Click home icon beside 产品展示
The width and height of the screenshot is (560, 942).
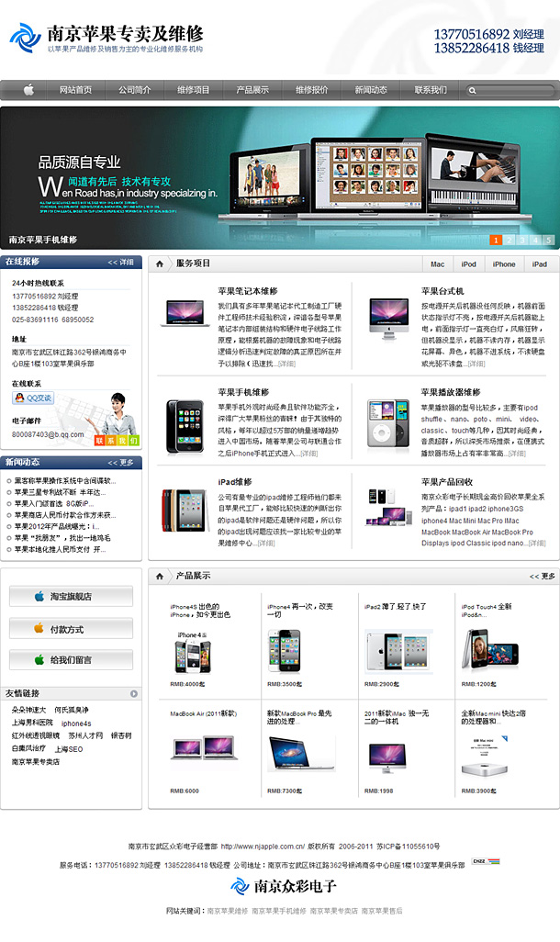pyautogui.click(x=160, y=577)
